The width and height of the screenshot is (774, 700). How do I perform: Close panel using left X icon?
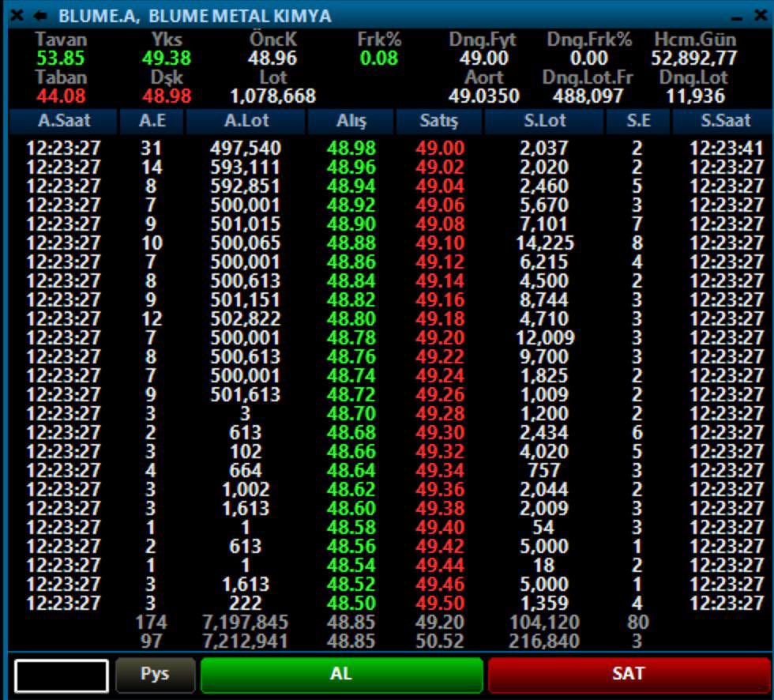(x=17, y=16)
